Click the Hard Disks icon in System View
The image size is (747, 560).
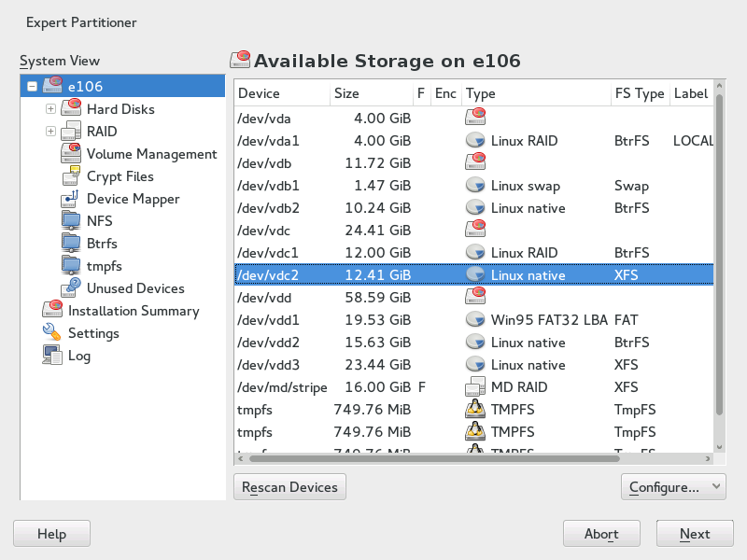(x=71, y=109)
